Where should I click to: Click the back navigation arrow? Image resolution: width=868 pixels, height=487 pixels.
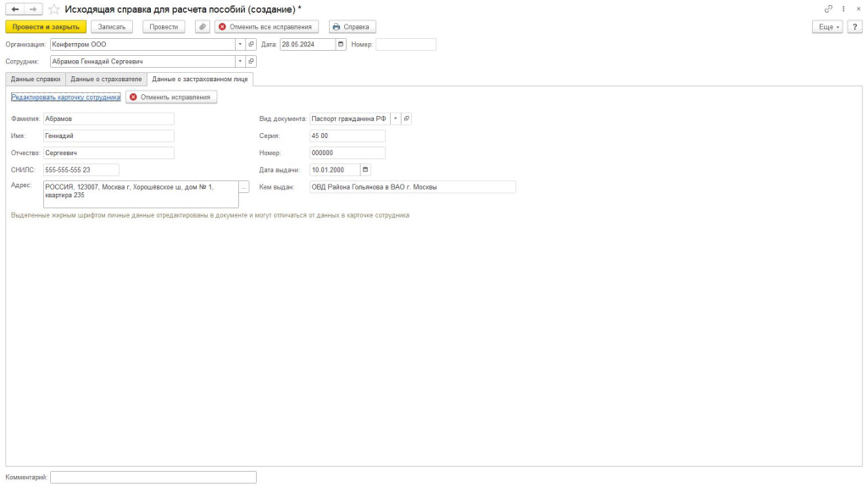coord(15,9)
